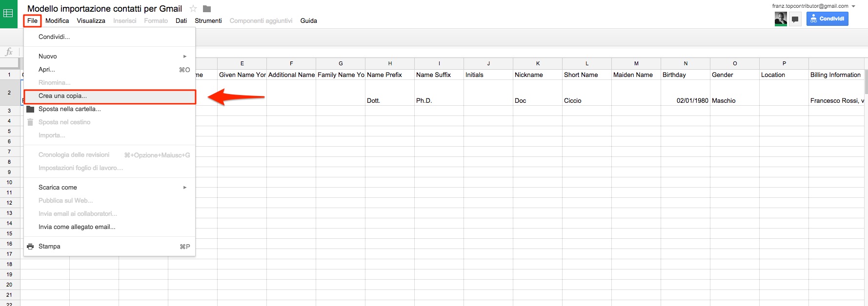The image size is (868, 306).
Task: Open the Guida menu
Action: pyautogui.click(x=309, y=21)
